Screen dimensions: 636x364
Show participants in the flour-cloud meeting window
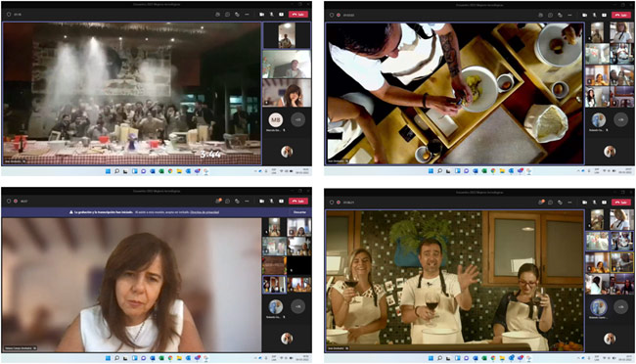[217, 15]
